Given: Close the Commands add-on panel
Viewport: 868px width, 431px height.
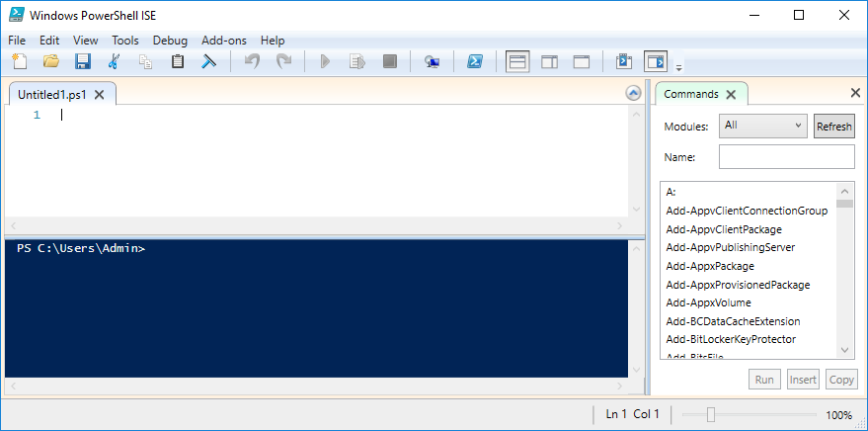Looking at the screenshot, I should 855,93.
